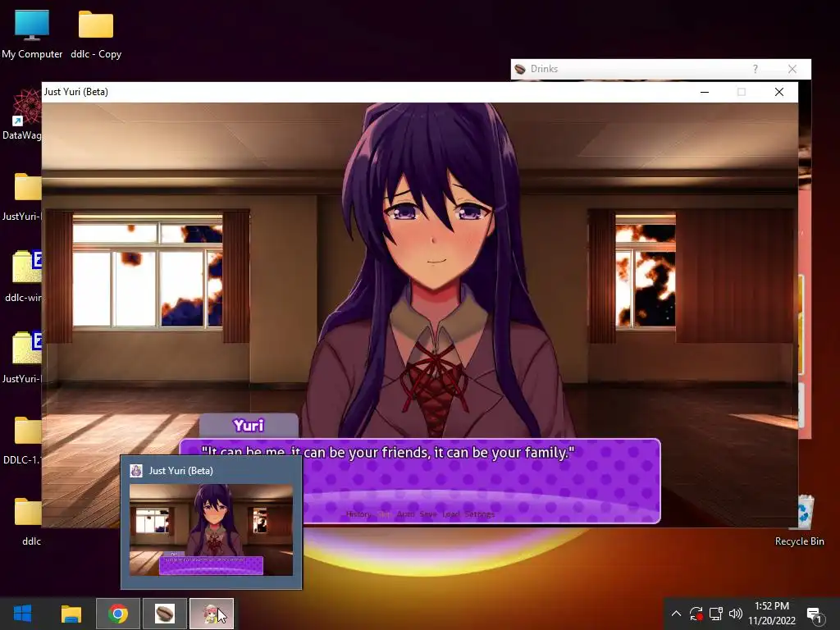Open network settings tray icon
The image size is (840, 630).
coord(715,614)
